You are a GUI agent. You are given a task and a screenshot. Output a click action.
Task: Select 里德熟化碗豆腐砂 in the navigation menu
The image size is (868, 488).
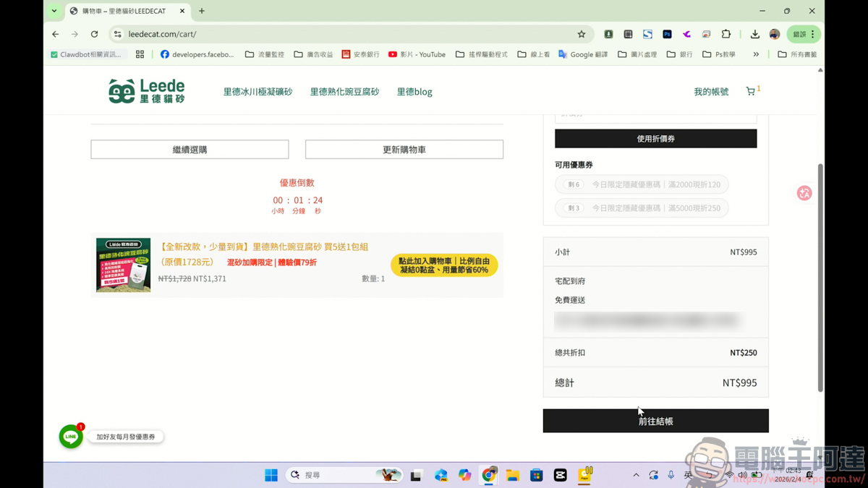click(x=344, y=90)
